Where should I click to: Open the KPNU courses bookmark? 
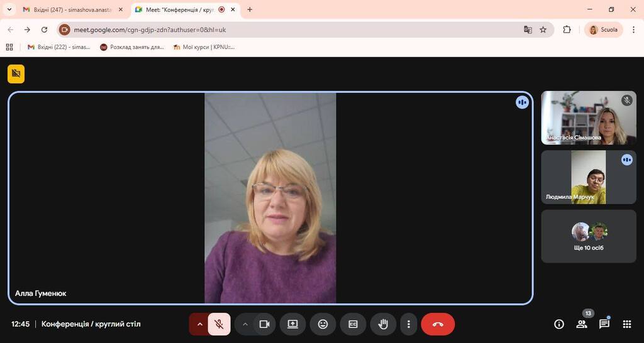[x=203, y=47]
